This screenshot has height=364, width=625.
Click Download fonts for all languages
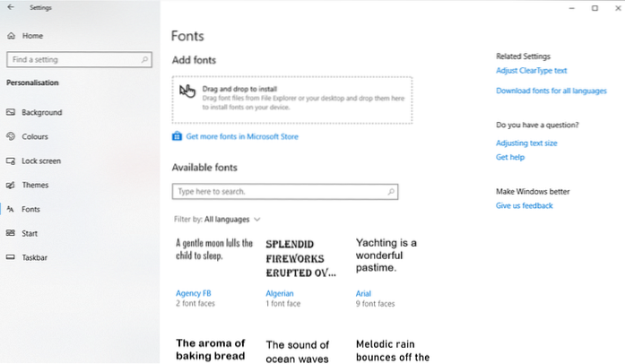[551, 91]
